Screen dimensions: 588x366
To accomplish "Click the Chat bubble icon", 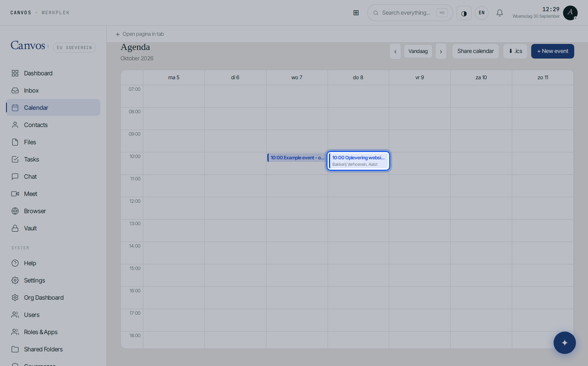I will [15, 177].
